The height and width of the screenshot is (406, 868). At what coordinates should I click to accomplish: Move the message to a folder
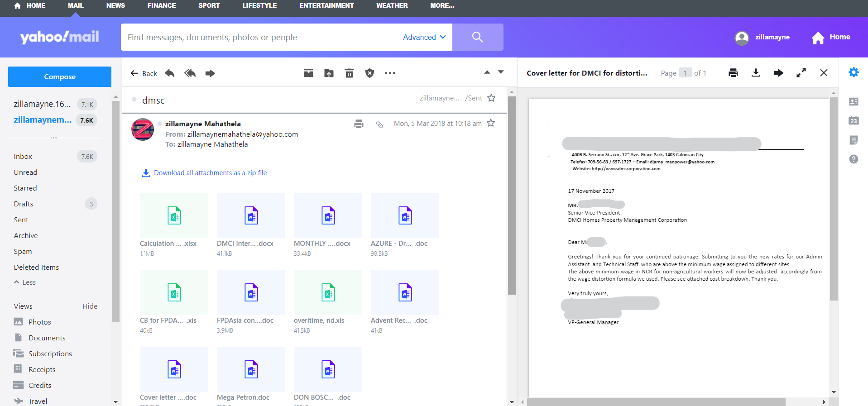click(x=329, y=73)
